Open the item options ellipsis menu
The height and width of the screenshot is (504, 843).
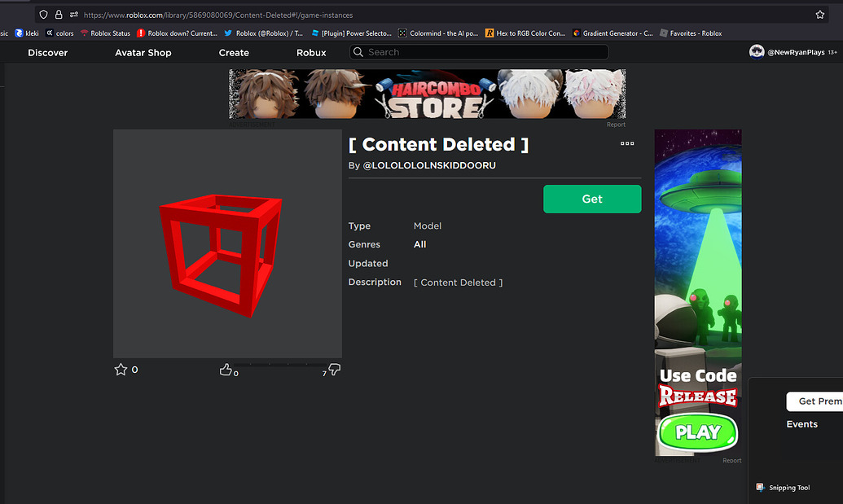[x=627, y=143]
